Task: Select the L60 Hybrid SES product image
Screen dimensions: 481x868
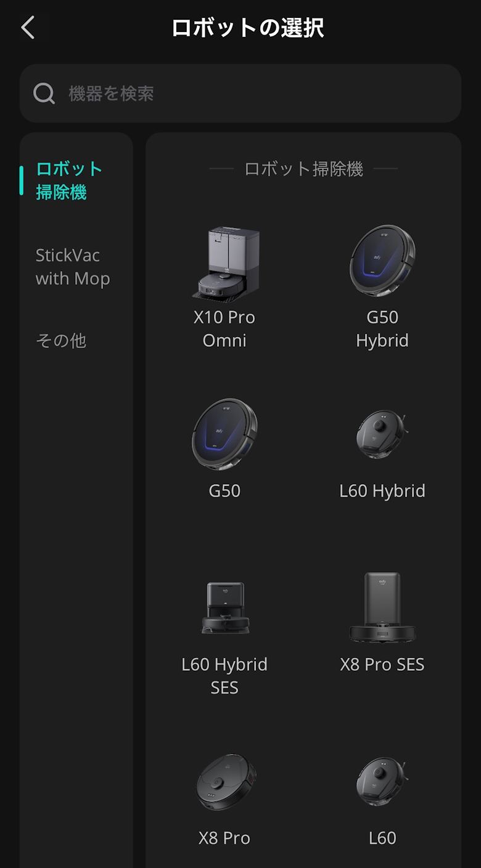Action: (x=224, y=608)
